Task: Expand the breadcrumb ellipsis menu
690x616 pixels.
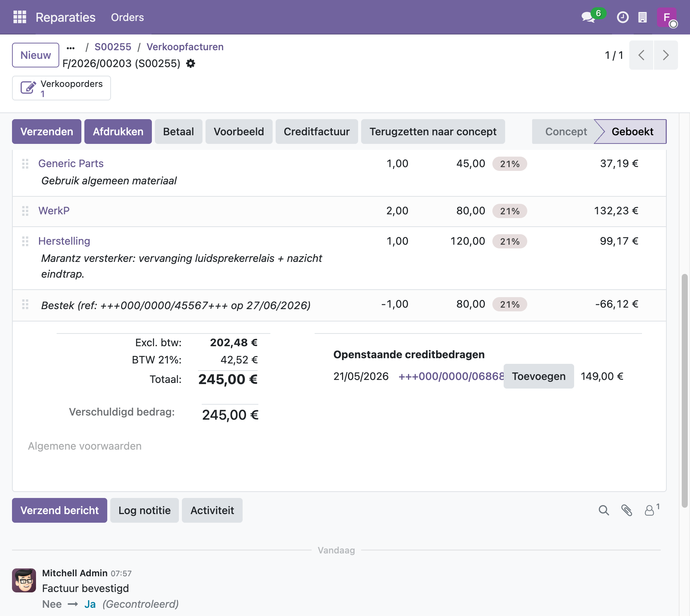Action: coord(70,48)
